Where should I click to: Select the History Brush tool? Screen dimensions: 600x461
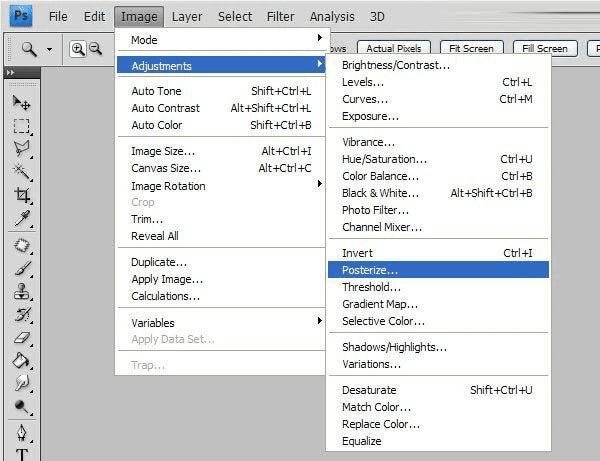click(22, 314)
